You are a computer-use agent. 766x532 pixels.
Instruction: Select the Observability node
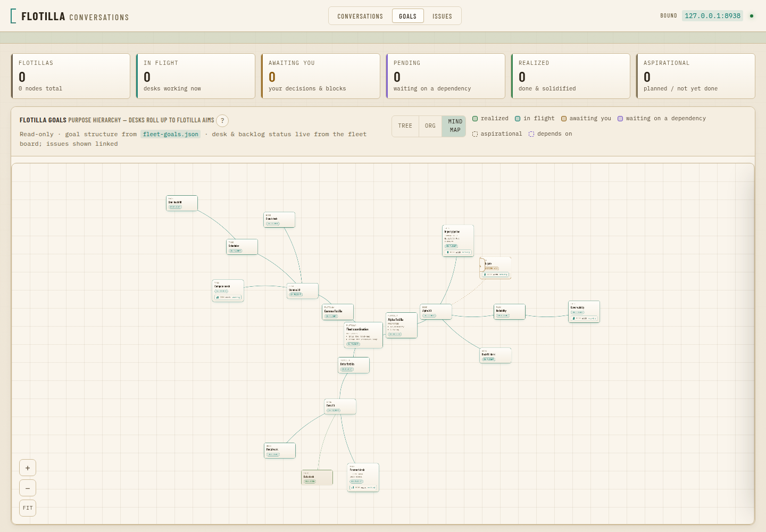(584, 312)
